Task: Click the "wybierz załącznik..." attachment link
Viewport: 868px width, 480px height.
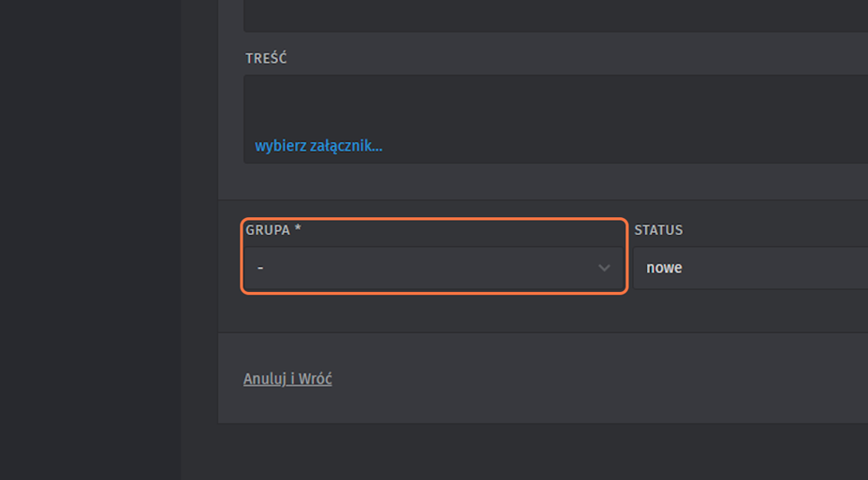Action: tap(318, 146)
